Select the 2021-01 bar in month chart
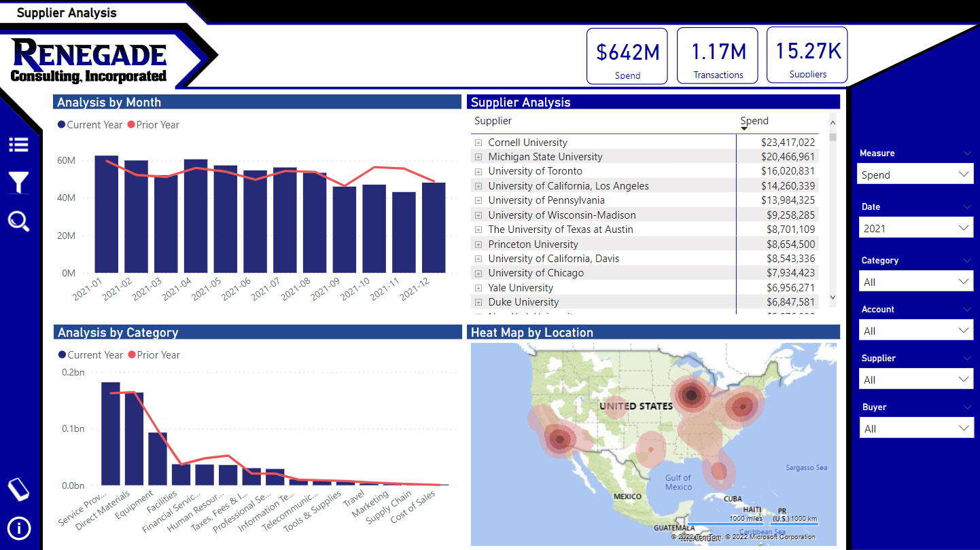Viewport: 980px width, 550px height. [x=106, y=215]
